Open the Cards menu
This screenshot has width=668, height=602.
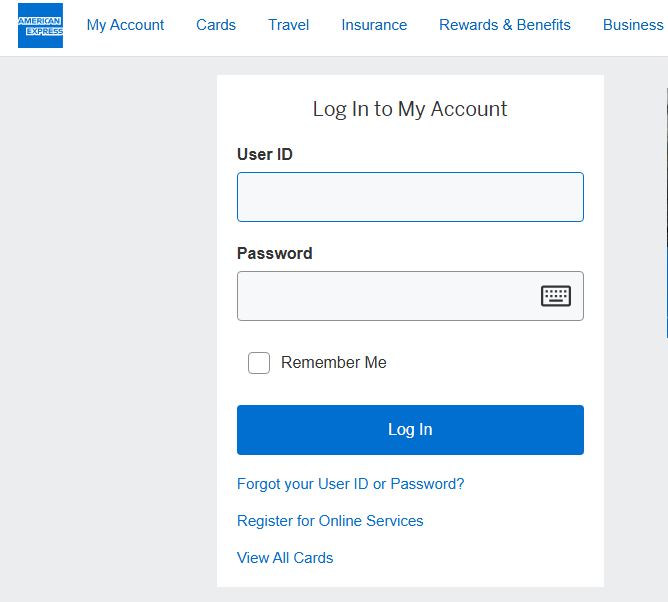coord(216,25)
